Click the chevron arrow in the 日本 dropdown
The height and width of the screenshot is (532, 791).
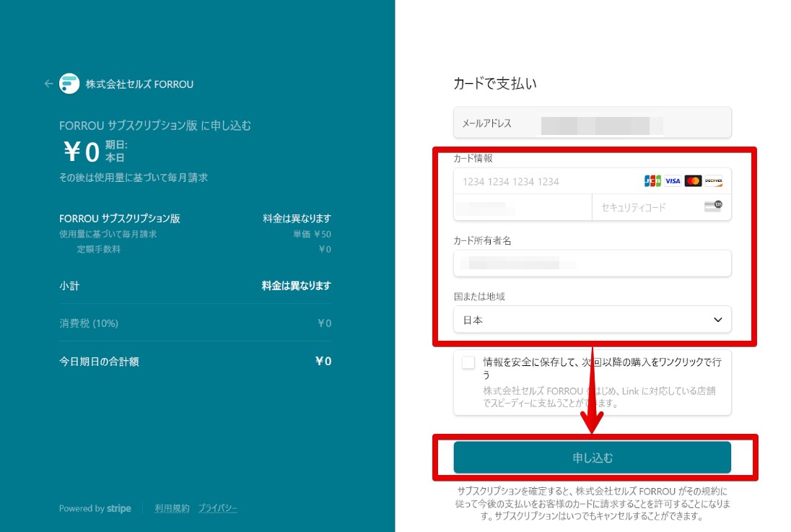click(x=718, y=320)
